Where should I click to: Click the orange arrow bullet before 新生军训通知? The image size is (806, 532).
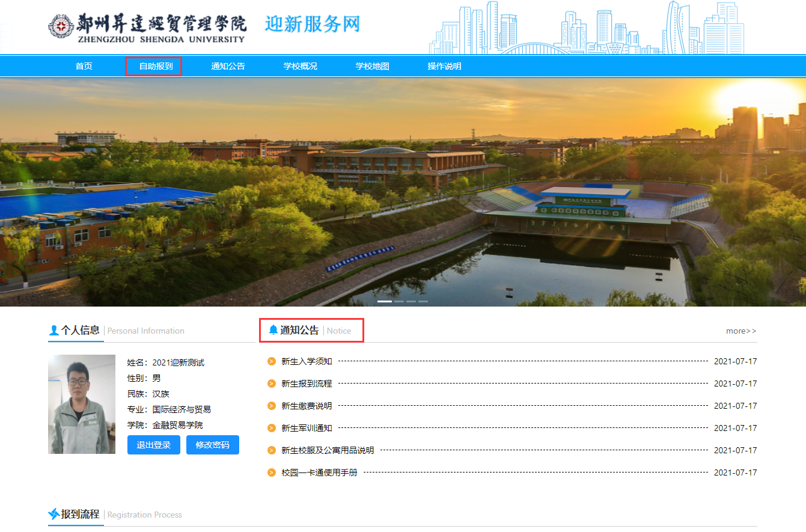(x=272, y=428)
